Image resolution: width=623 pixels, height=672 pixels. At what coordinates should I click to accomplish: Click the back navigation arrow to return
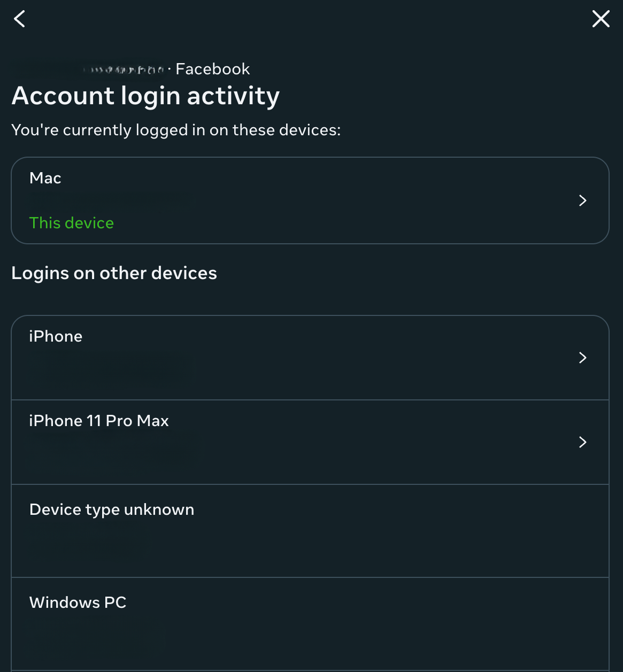(19, 19)
